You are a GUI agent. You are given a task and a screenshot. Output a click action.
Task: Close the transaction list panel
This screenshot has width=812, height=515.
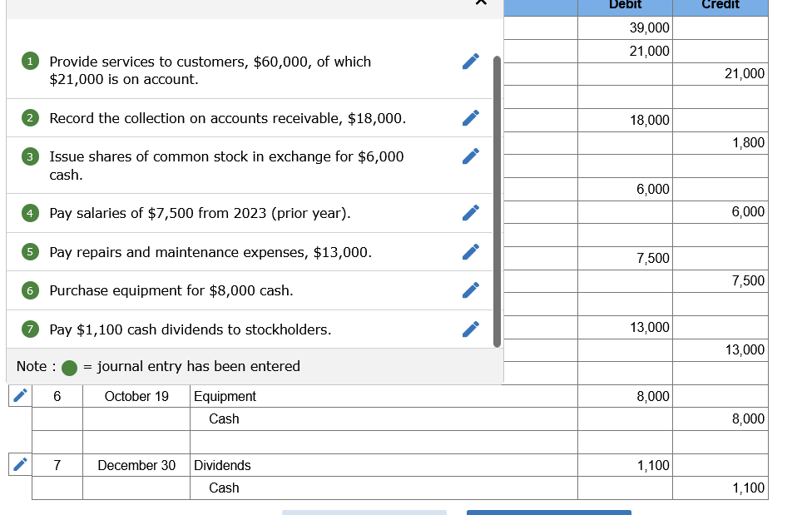481,2
